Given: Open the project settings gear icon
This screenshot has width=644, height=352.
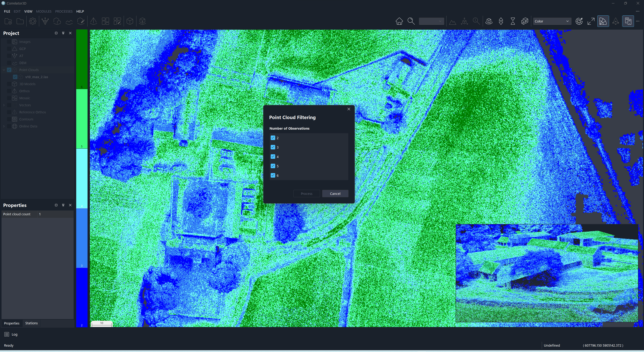Looking at the screenshot, I should point(33,21).
